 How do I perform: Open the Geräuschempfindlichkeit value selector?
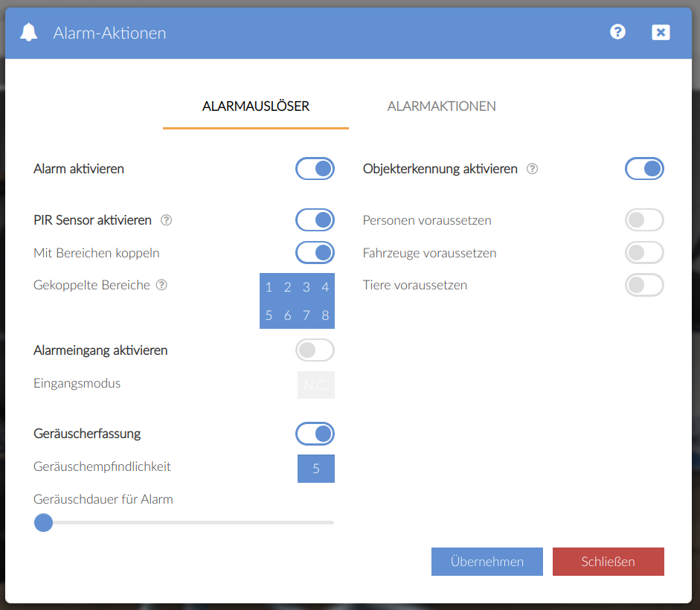316,469
